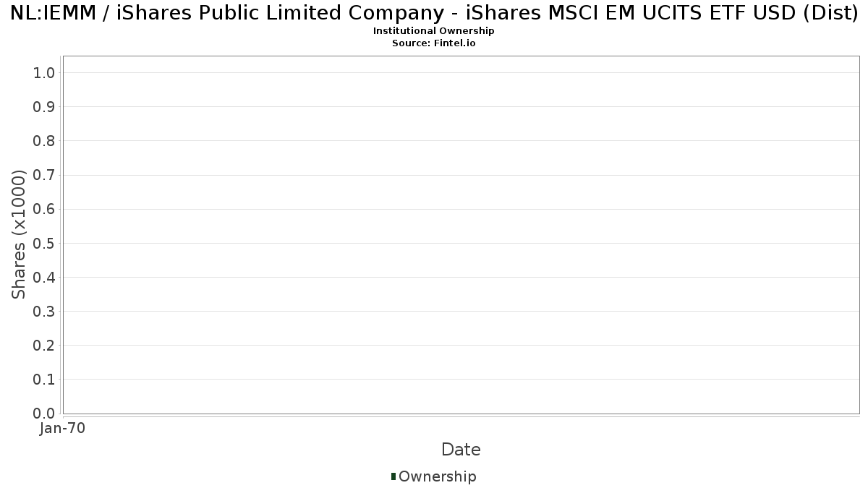Image resolution: width=868 pixels, height=488 pixels.
Task: Select the 0.9 y-axis tick label
Action: tap(44, 107)
